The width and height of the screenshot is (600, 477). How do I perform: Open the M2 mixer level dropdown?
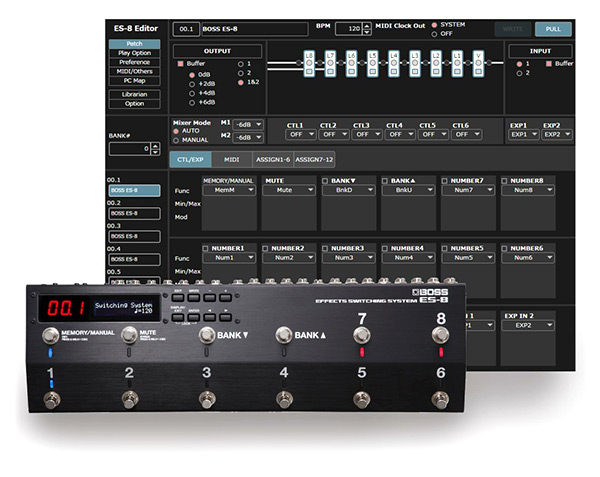[248, 137]
